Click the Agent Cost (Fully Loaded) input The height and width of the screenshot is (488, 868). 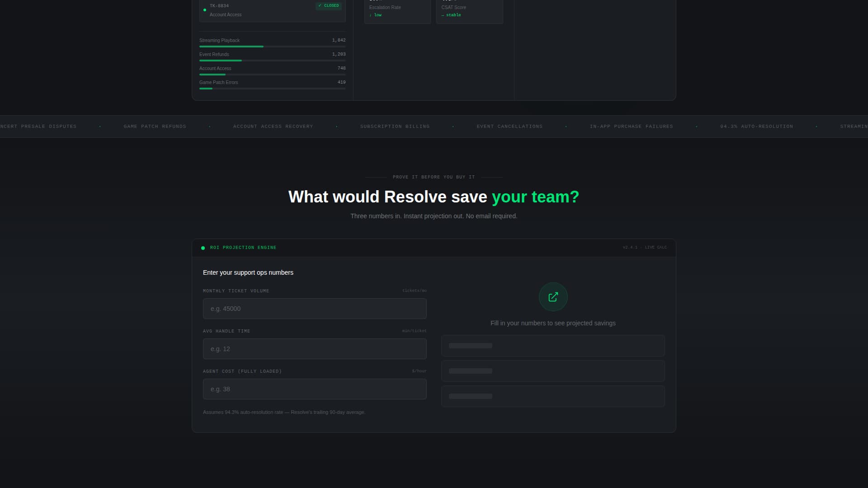[x=315, y=389]
